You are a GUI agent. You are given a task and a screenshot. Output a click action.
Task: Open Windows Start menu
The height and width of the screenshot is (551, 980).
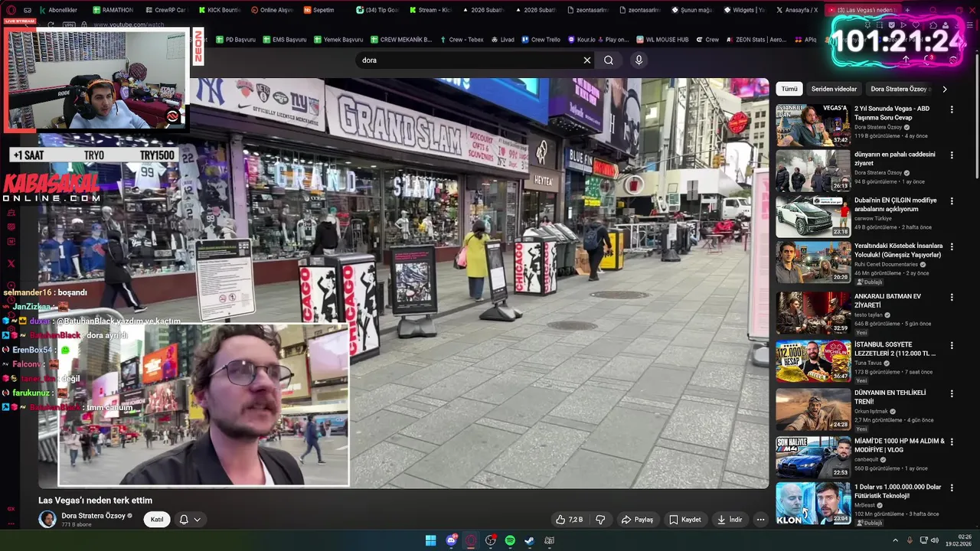tap(431, 540)
